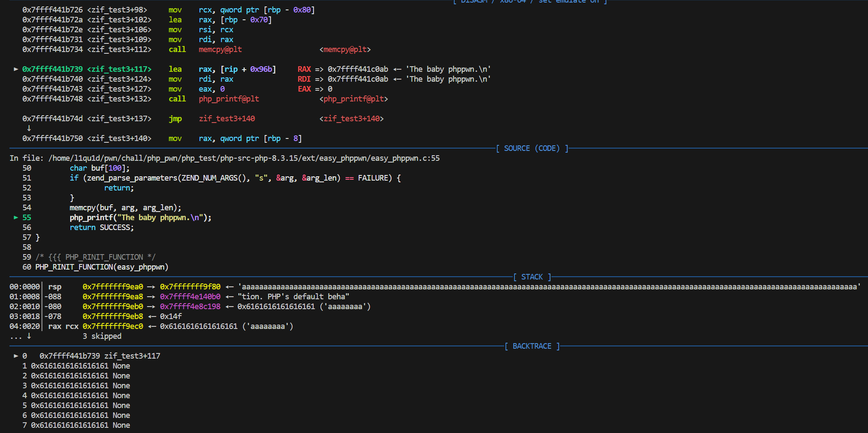
Task: Click the arrow marker beside backtrace frame 0
Action: (x=16, y=356)
